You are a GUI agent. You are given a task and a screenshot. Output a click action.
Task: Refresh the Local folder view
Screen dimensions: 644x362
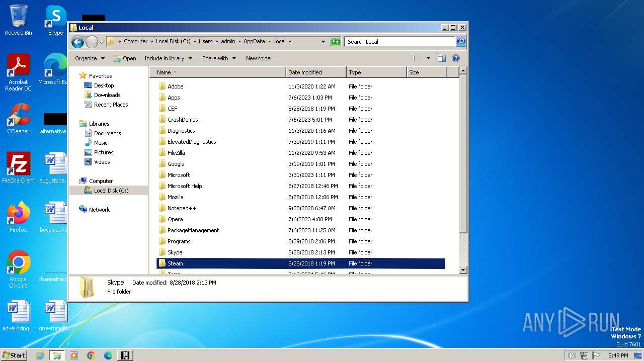pyautogui.click(x=336, y=42)
